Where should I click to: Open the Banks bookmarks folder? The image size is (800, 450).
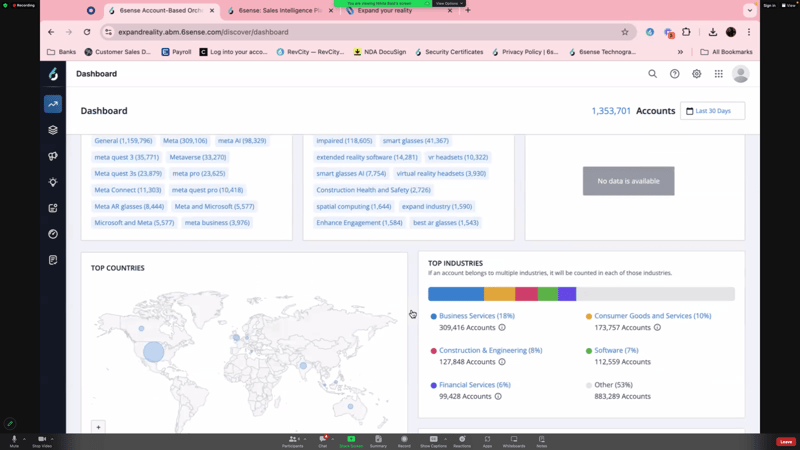61,52
